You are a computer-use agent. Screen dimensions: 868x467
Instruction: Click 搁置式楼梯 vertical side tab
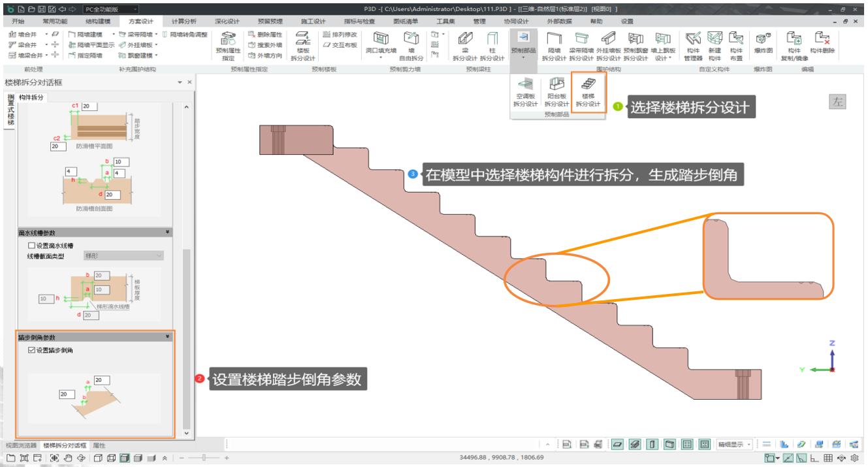coord(10,112)
